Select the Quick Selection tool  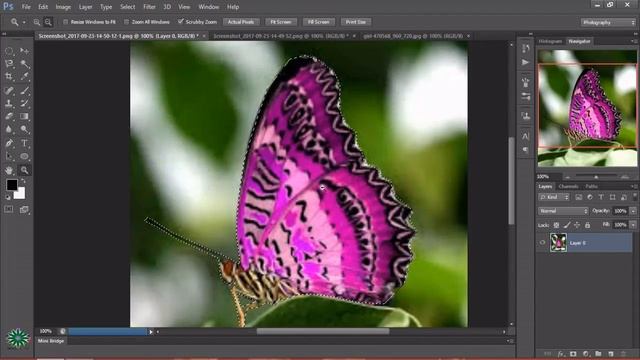point(24,64)
